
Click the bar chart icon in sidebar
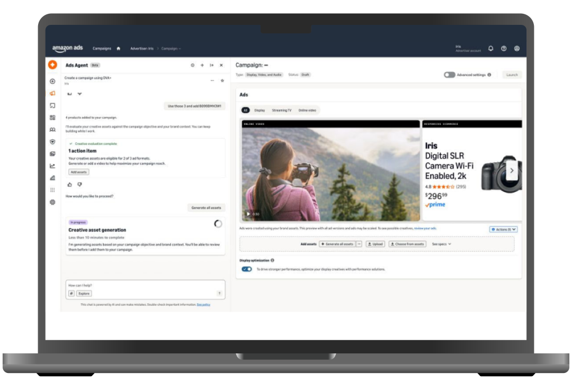(52, 178)
